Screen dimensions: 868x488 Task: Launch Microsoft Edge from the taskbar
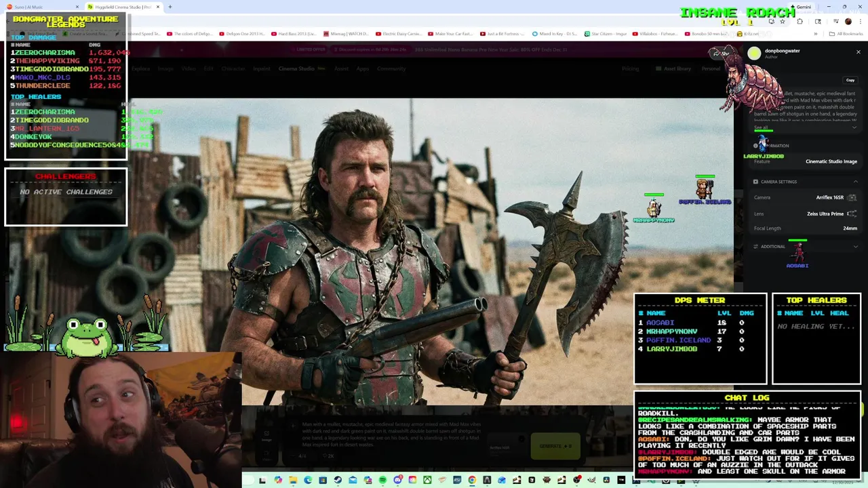[308, 480]
